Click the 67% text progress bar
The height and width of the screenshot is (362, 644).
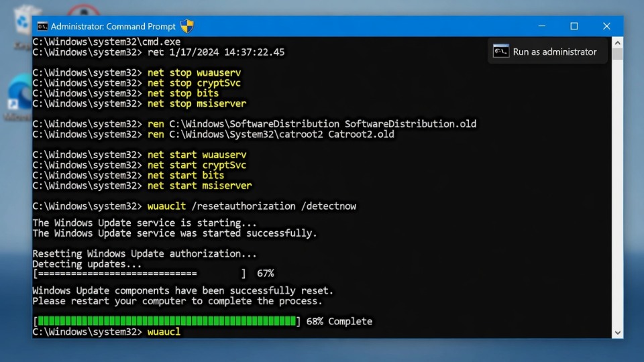[140, 274]
